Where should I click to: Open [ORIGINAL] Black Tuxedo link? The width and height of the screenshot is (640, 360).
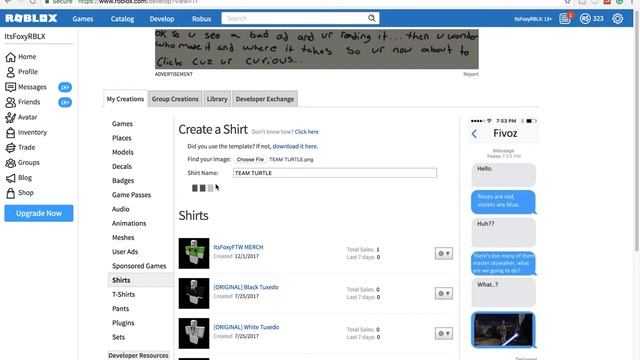coord(246,287)
